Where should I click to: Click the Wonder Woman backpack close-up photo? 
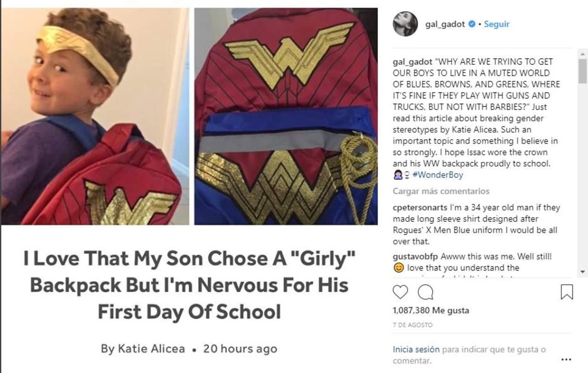click(286, 116)
